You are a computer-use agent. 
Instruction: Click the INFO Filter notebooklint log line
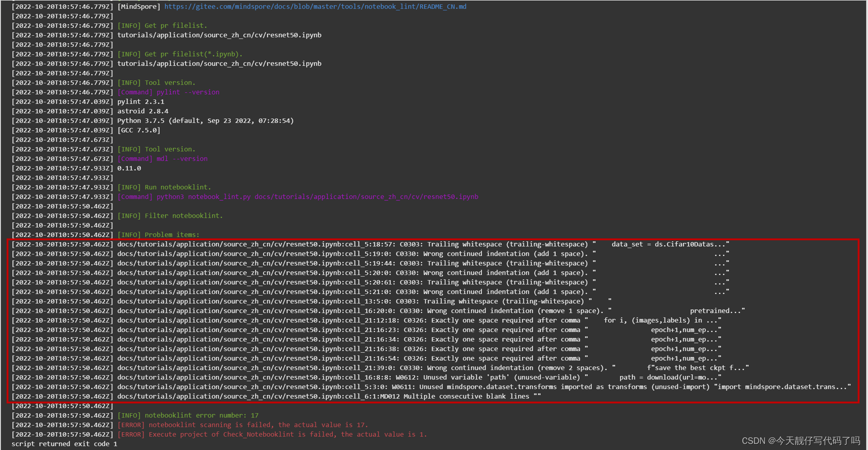pos(171,215)
